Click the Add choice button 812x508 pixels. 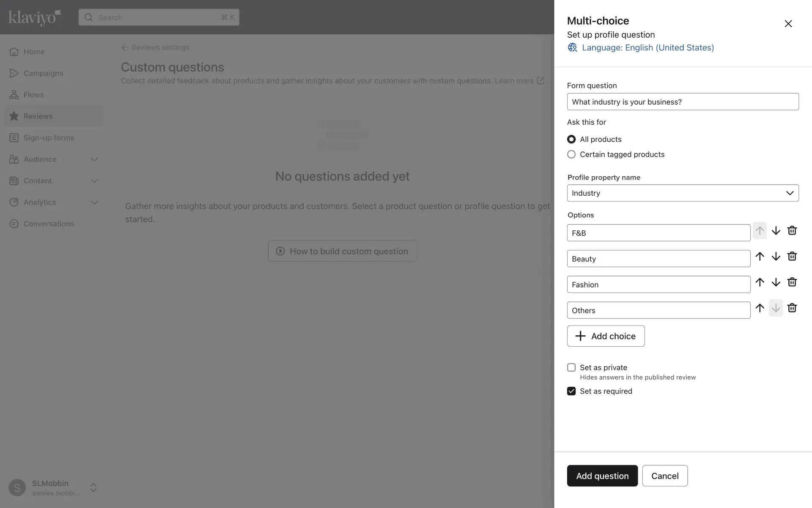coord(606,336)
